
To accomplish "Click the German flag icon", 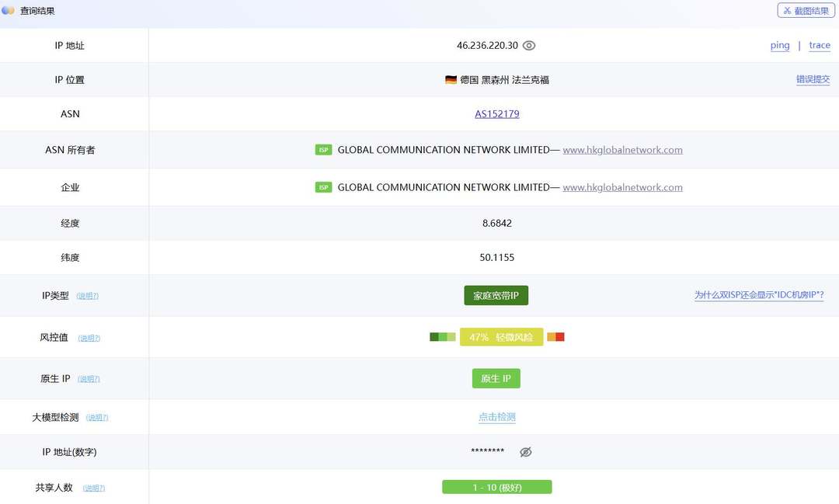I will pos(451,80).
